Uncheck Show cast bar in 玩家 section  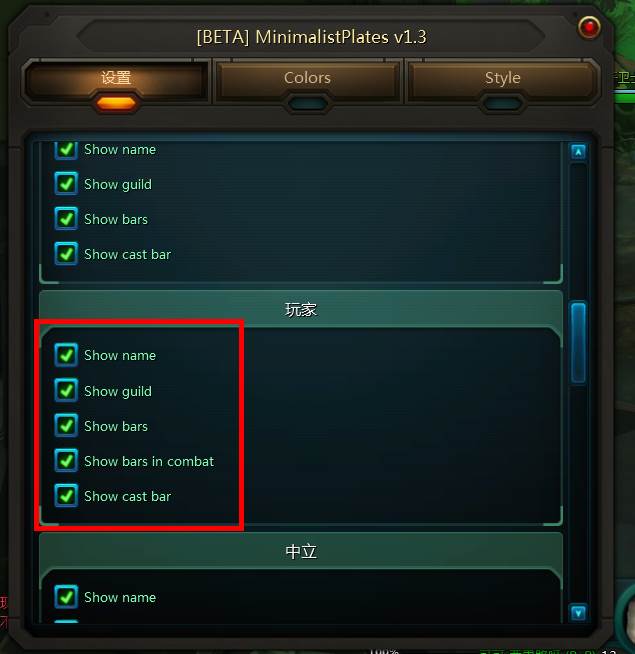click(x=66, y=496)
